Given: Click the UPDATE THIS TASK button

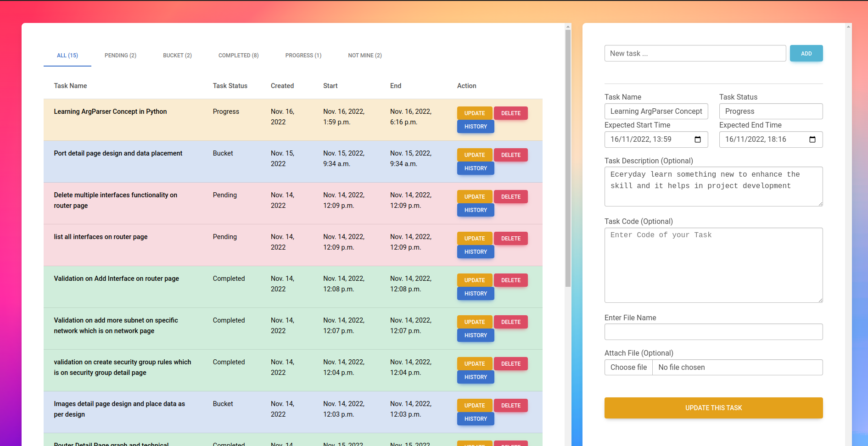Looking at the screenshot, I should point(713,408).
